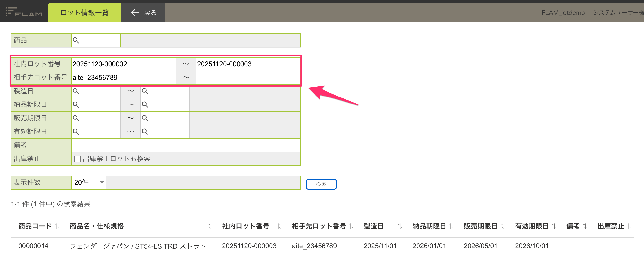
Task: Click result cell 商品コード 00000014
Action: pos(33,246)
